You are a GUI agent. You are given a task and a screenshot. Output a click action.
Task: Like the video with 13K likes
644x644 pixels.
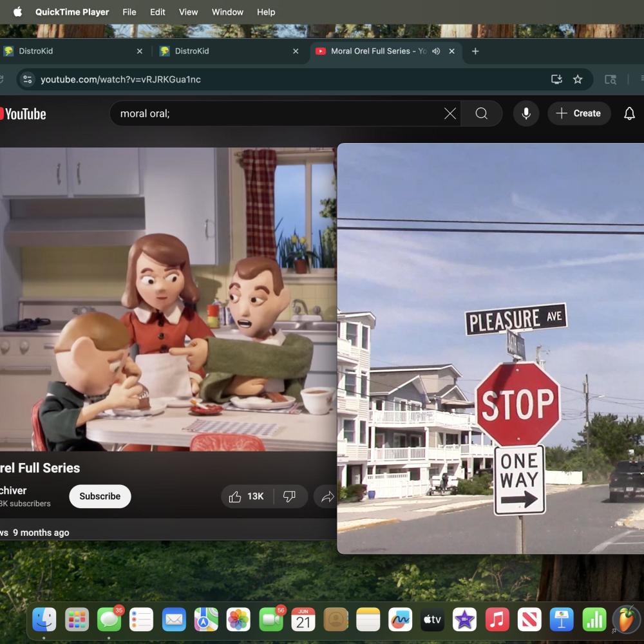tap(247, 497)
